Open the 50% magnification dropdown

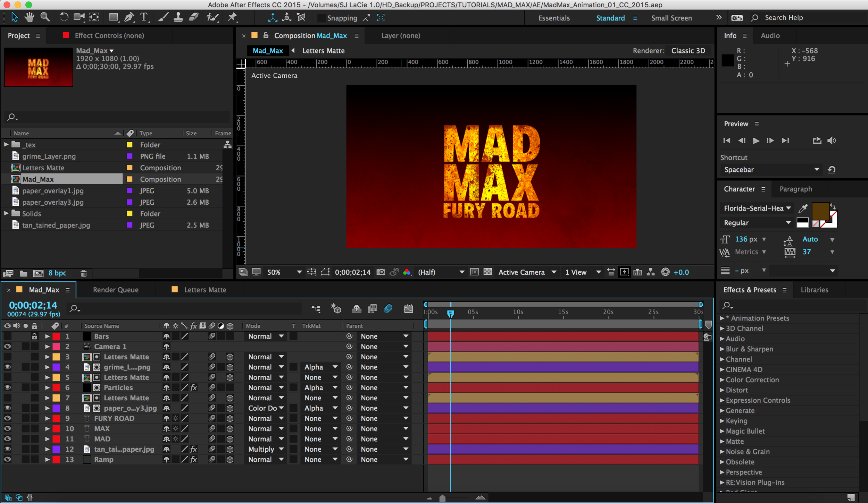(x=284, y=272)
